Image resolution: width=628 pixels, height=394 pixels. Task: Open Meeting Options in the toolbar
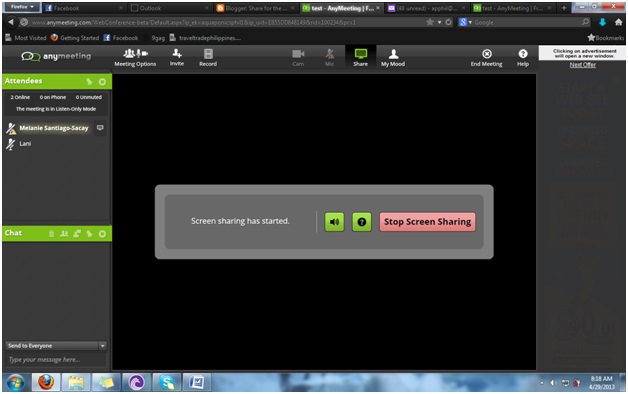pos(135,58)
